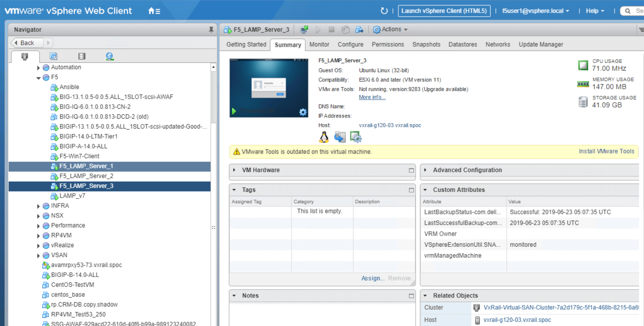This screenshot has height=326, width=644.
Task: Pin the Navigator panel
Action: (211, 30)
